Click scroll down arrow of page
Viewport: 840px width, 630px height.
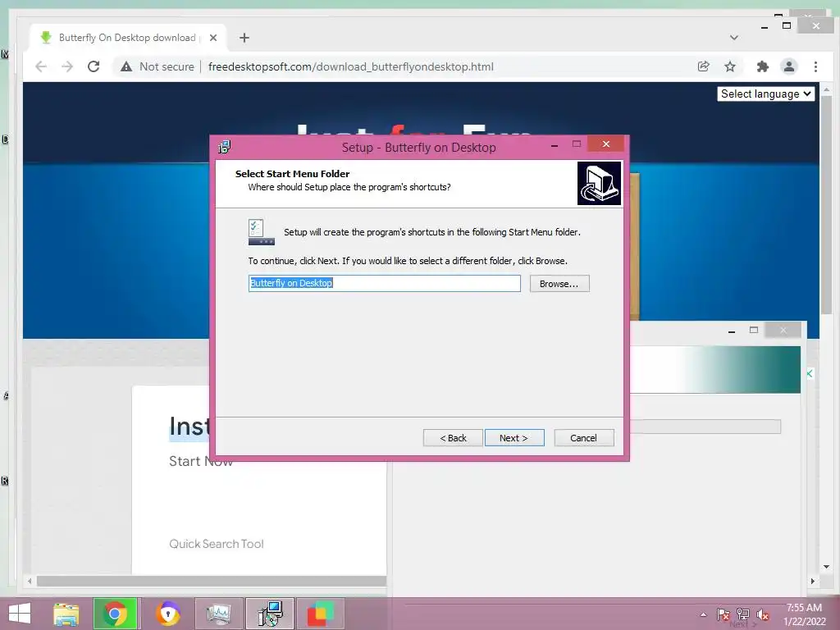826,566
